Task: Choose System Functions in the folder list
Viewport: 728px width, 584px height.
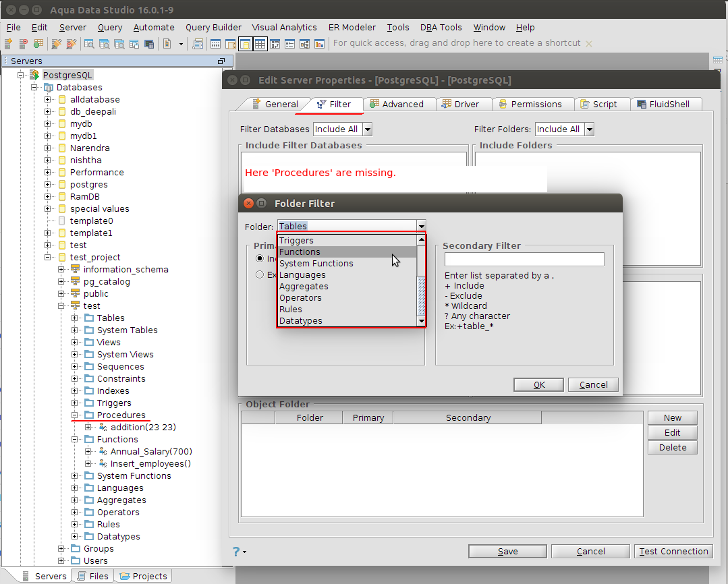Action: point(347,263)
